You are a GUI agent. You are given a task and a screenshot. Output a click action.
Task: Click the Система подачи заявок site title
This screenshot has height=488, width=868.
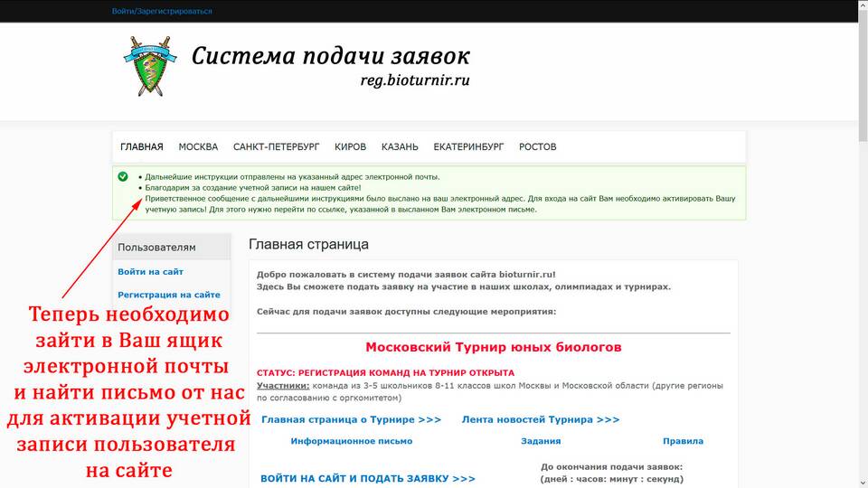pos(330,56)
